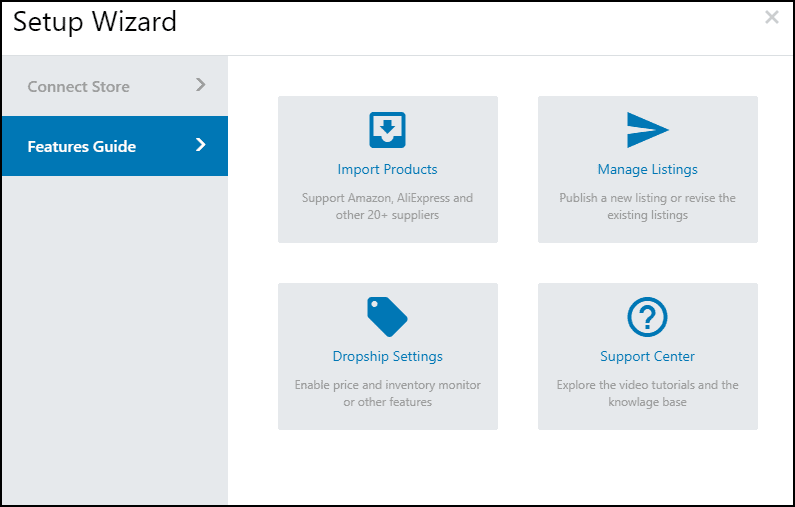795x507 pixels.
Task: Open the Dropship Settings link
Action: click(x=387, y=356)
